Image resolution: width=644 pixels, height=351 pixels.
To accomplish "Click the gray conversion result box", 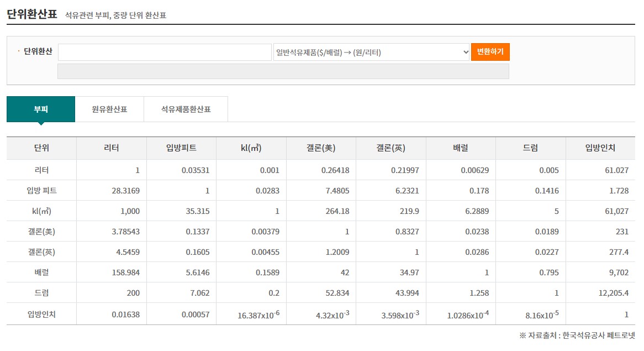I will (283, 71).
